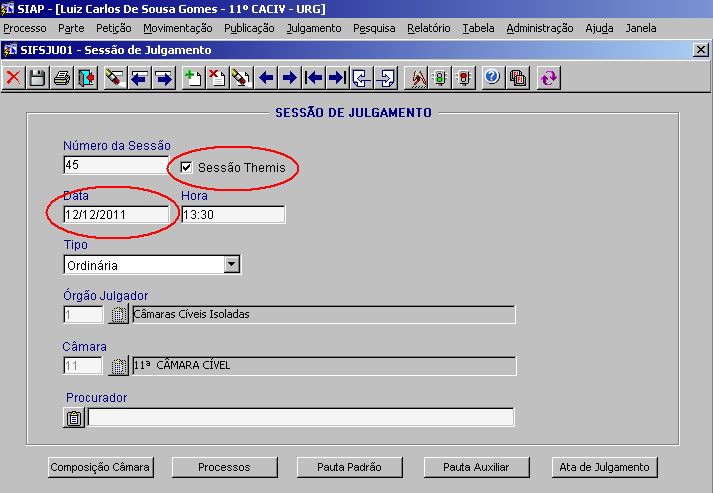Screen dimensions: 713x493
Task: Click the Composição Câmara button
Action: pyautogui.click(x=100, y=467)
